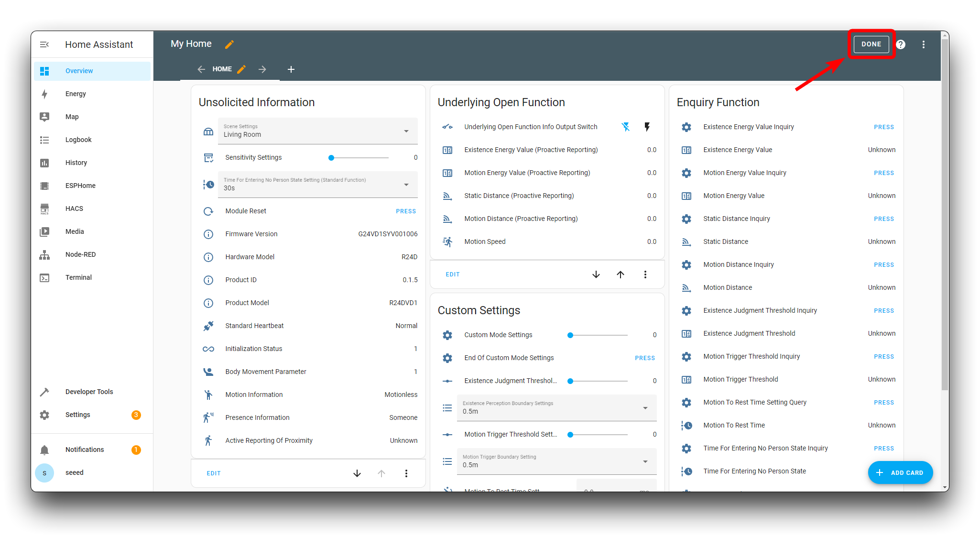The image size is (980, 538).
Task: Open the top-right three-dot overflow menu
Action: coord(923,44)
